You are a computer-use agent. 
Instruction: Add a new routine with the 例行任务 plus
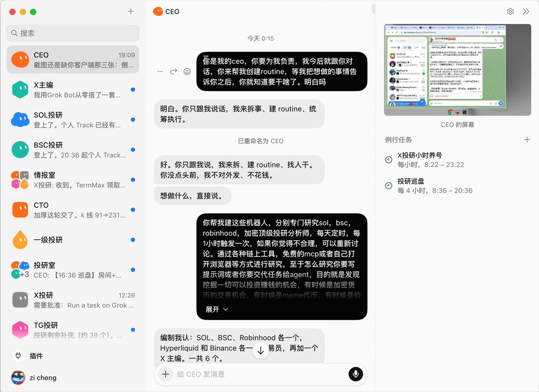tap(526, 140)
